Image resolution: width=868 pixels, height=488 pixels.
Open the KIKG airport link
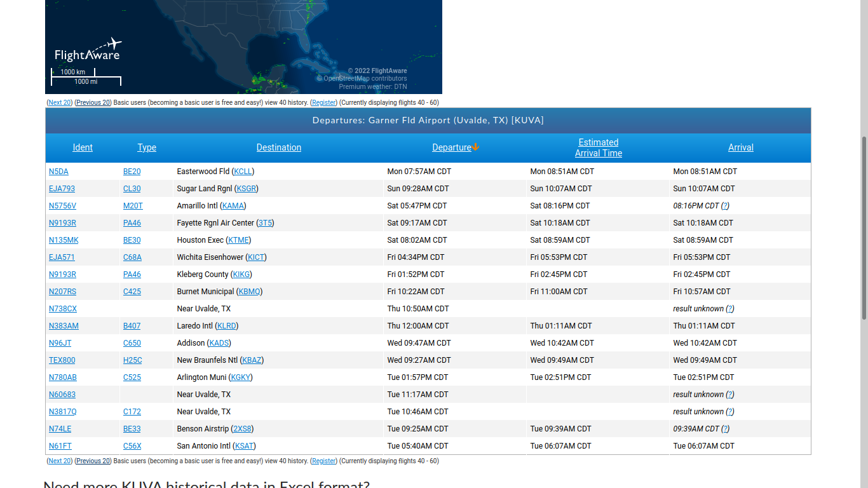click(x=241, y=274)
